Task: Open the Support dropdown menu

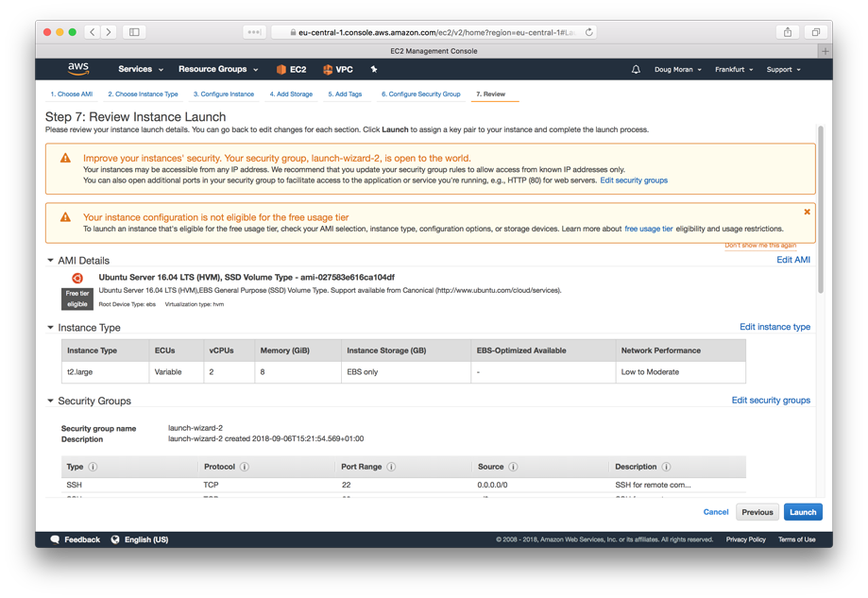Action: click(x=783, y=69)
